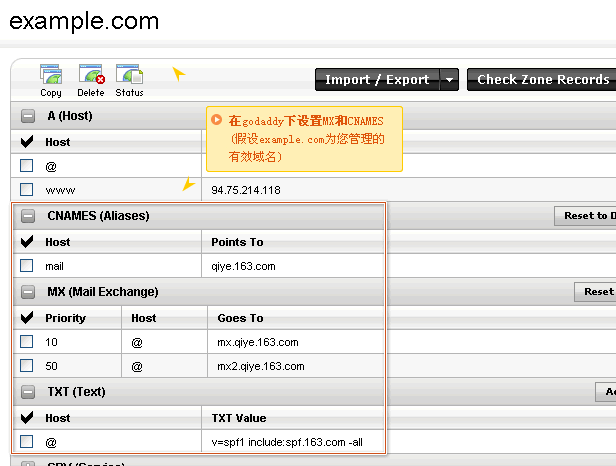
Task: Click the mx2.qiye.163.com MX value
Action: pyautogui.click(x=261, y=366)
